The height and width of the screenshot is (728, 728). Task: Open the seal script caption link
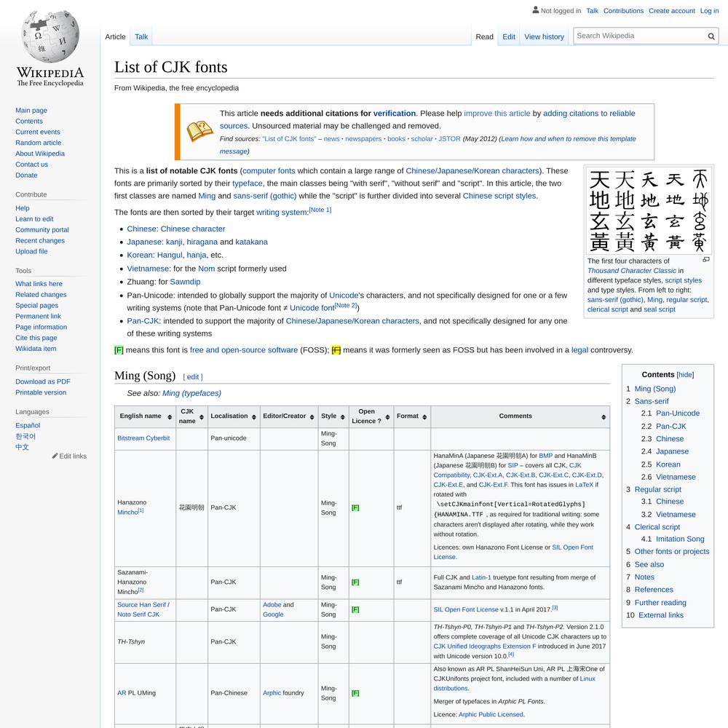(x=660, y=309)
